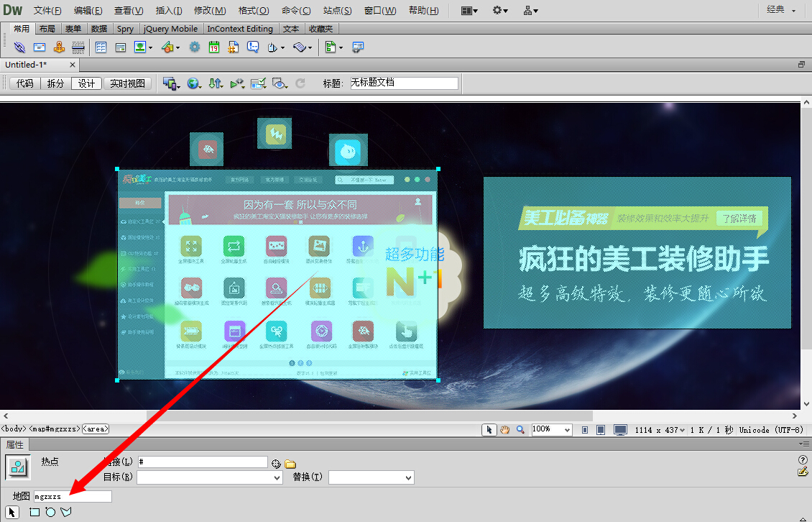Click the map name field containing mgzxzs

click(73, 496)
